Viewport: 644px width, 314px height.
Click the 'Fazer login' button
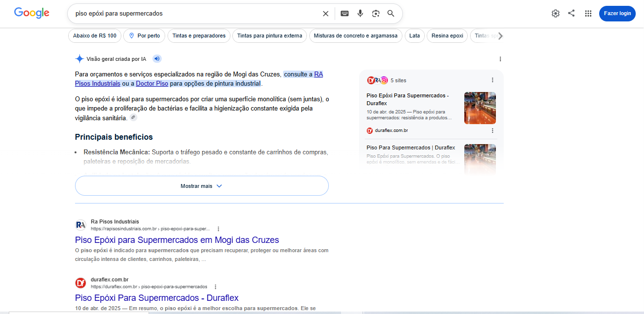pos(617,14)
